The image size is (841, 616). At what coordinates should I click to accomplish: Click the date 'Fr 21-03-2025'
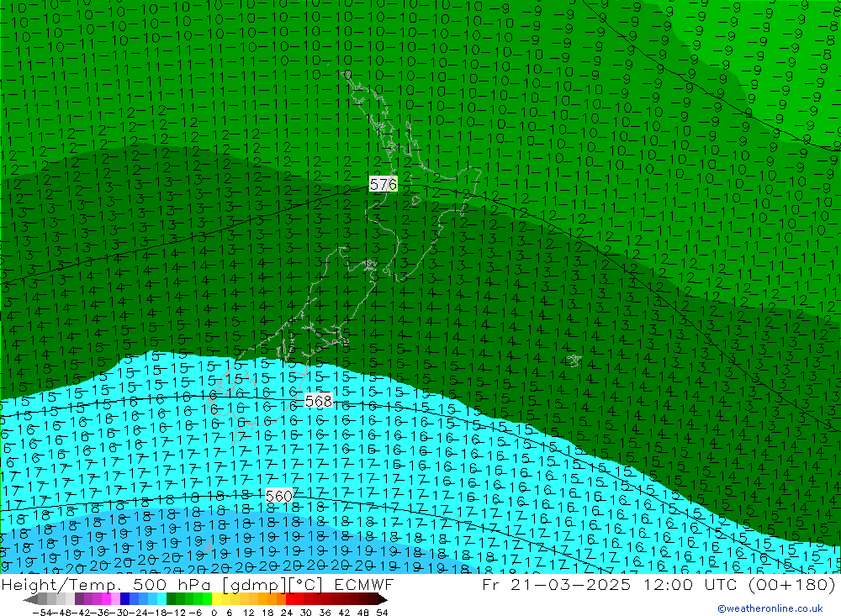(x=556, y=584)
